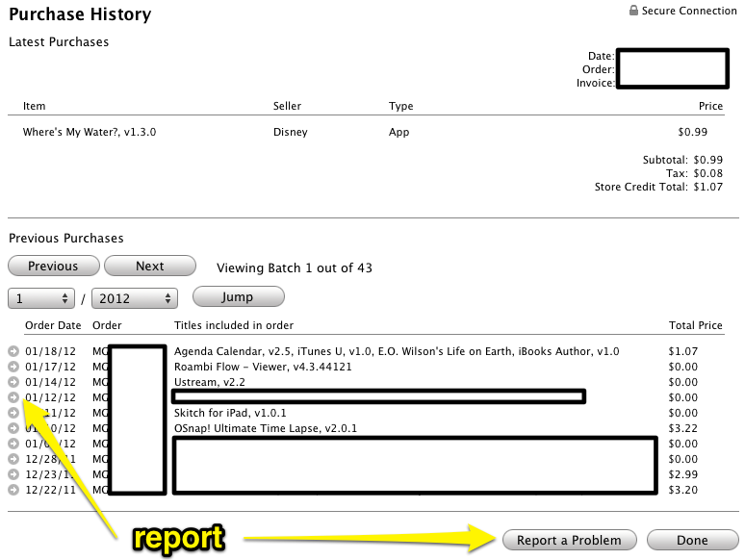
Task: Click the Secure Connection lock icon
Action: click(x=633, y=11)
